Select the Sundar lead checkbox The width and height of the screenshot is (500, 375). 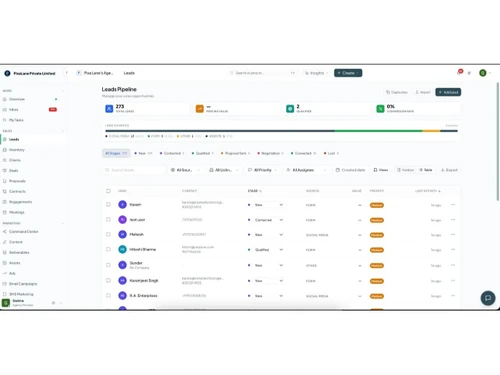tap(108, 265)
